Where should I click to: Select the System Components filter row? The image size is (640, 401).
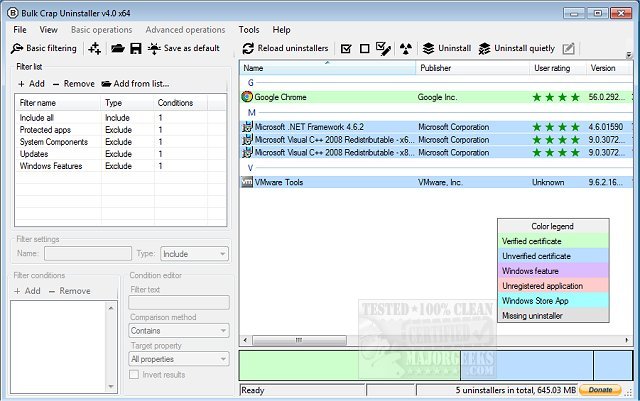[x=120, y=142]
